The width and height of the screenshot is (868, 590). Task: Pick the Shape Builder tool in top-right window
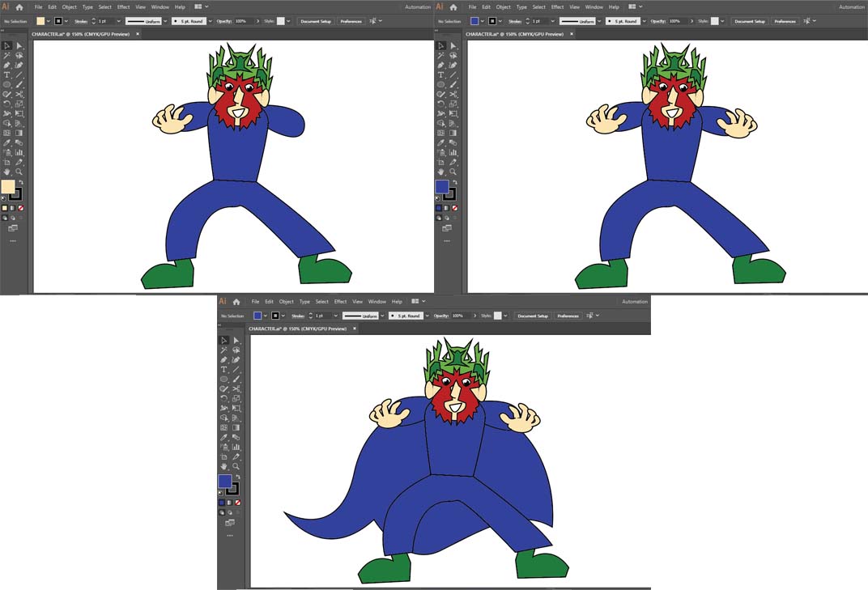(x=440, y=124)
